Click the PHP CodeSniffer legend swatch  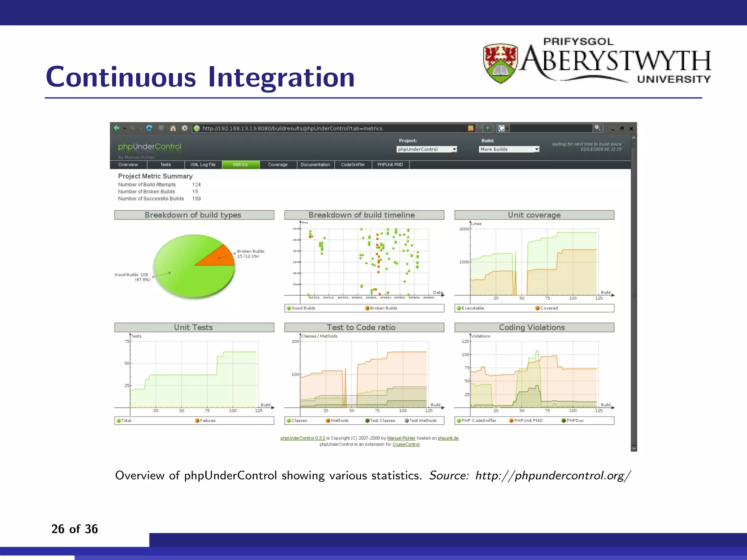click(459, 421)
